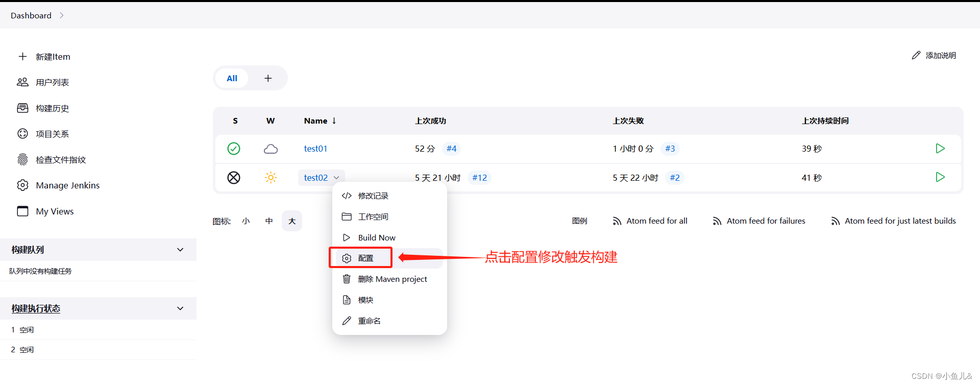Click the cloudy weather icon for test01
The image size is (980, 385).
(x=271, y=149)
